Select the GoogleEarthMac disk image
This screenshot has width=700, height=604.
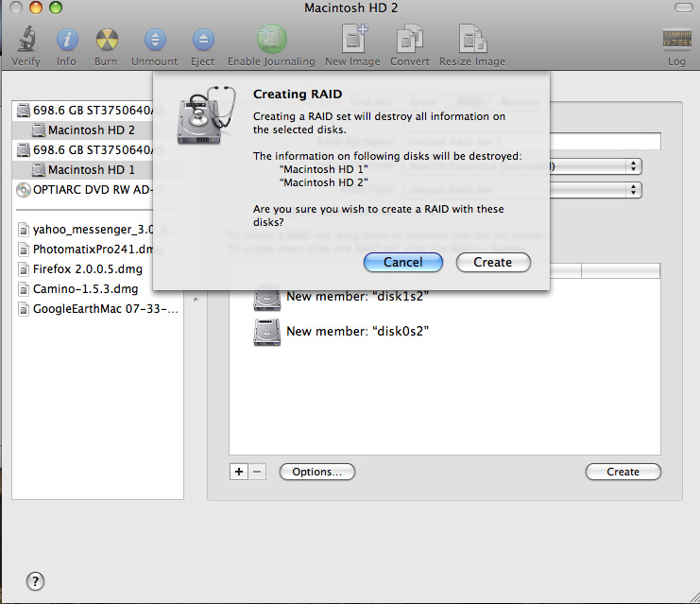(97, 309)
